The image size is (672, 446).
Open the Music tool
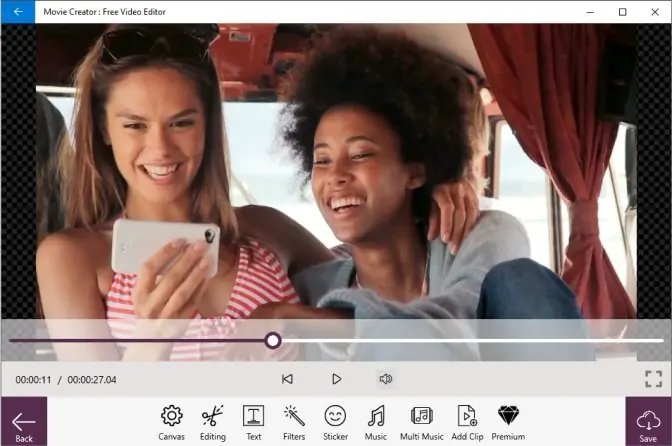376,422
